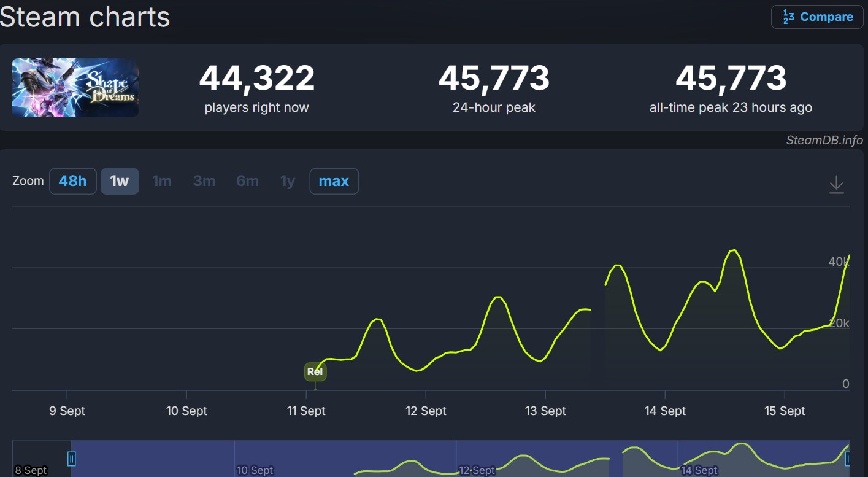This screenshot has height=477, width=868.
Task: Zoom chart to max range
Action: [334, 181]
